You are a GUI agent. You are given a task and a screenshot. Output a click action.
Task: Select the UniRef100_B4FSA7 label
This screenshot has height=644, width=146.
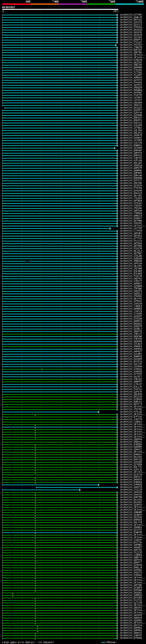pyautogui.click(x=131, y=50)
